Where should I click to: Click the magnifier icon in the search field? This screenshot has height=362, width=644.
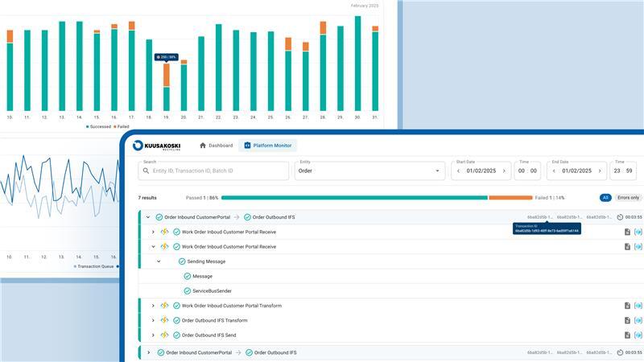pos(147,171)
